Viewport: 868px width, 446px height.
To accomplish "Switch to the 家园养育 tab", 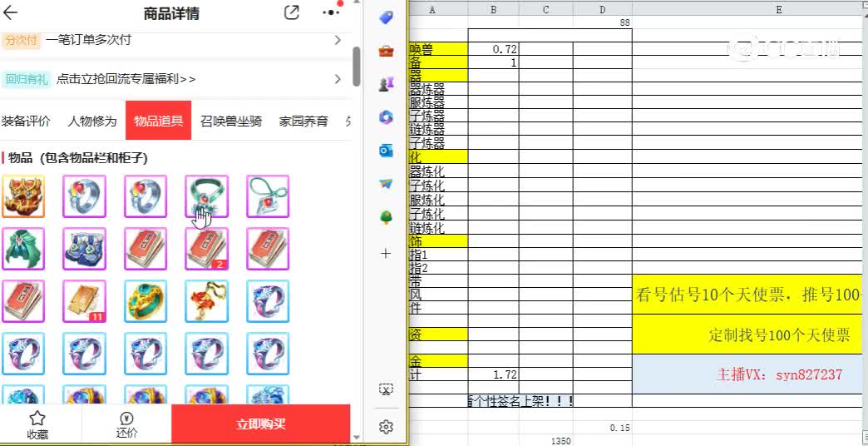I will 303,121.
